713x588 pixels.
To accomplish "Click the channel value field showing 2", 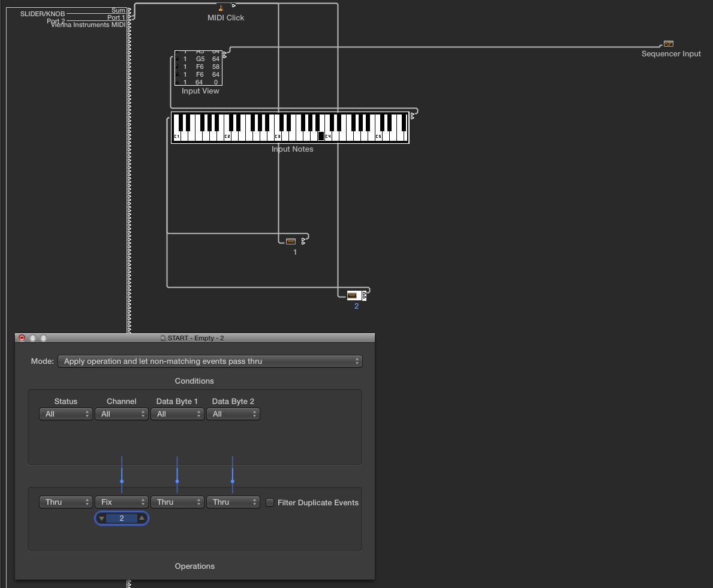I will click(x=122, y=518).
